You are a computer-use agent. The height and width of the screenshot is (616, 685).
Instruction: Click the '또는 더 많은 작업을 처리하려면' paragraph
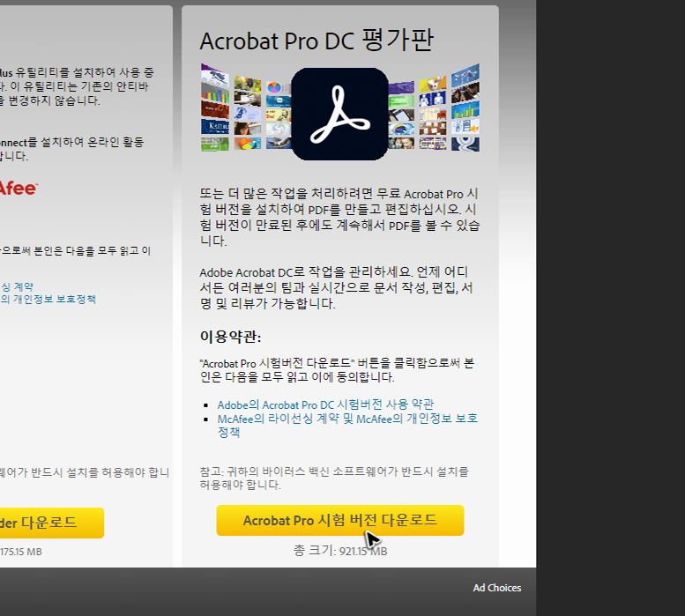click(340, 217)
